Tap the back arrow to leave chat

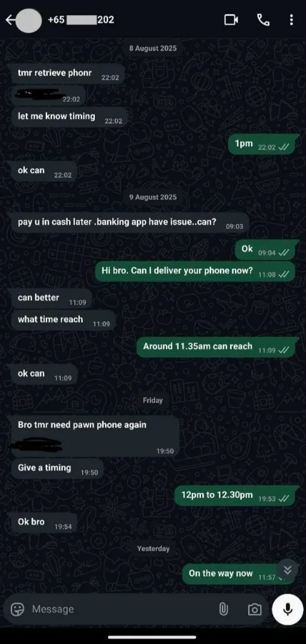click(10, 20)
